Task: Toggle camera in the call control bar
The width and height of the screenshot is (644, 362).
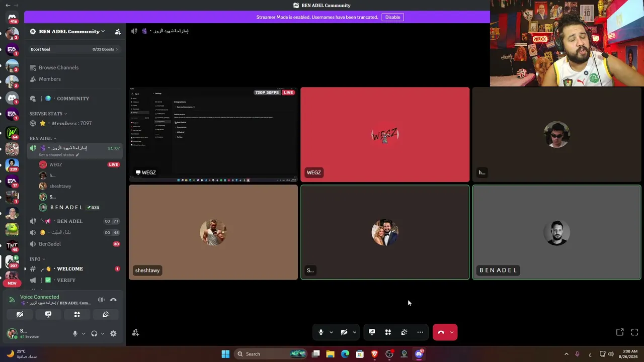Action: click(x=344, y=332)
